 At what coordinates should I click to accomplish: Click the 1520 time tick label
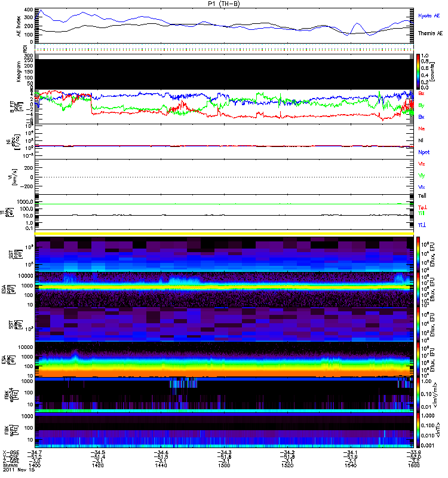coord(287,465)
